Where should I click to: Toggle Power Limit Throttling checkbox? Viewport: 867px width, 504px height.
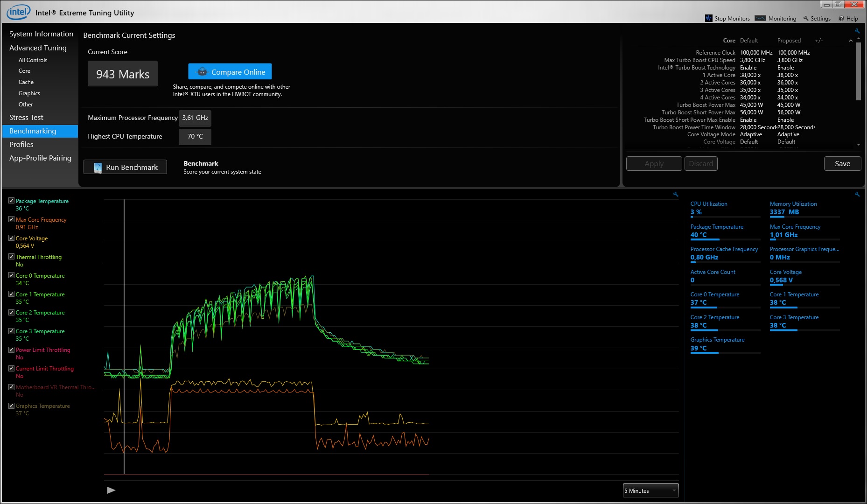click(11, 350)
